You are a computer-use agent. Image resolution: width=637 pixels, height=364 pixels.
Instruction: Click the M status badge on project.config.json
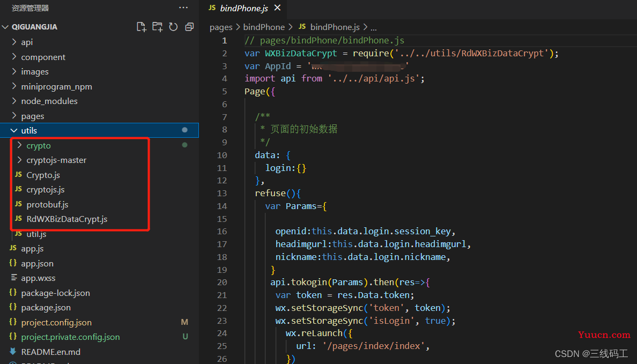pyautogui.click(x=184, y=322)
